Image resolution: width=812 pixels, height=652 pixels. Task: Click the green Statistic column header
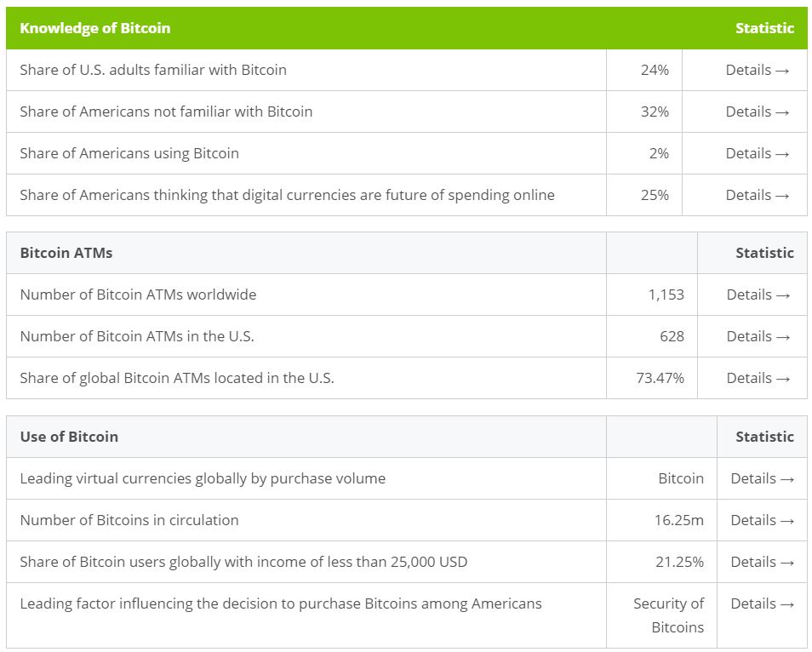[764, 28]
